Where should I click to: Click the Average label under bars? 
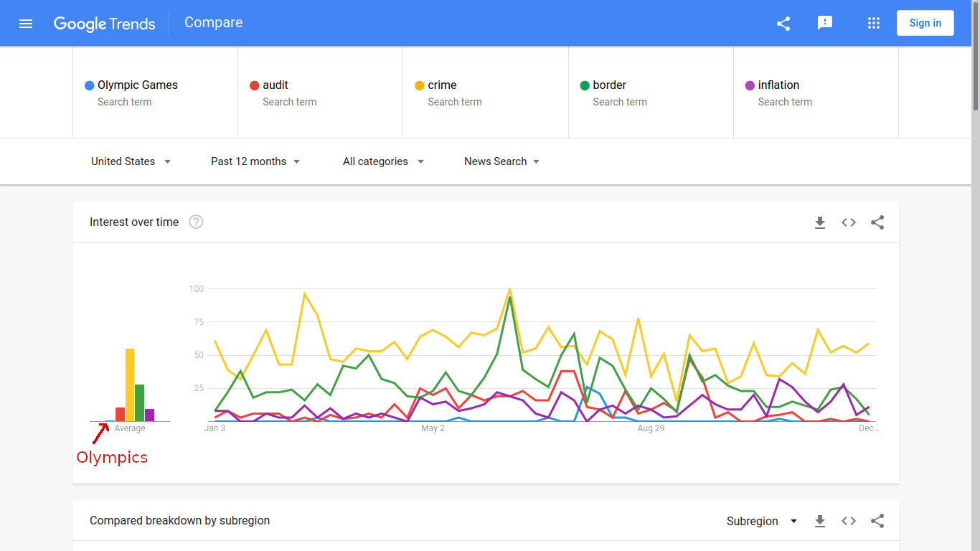(x=130, y=428)
